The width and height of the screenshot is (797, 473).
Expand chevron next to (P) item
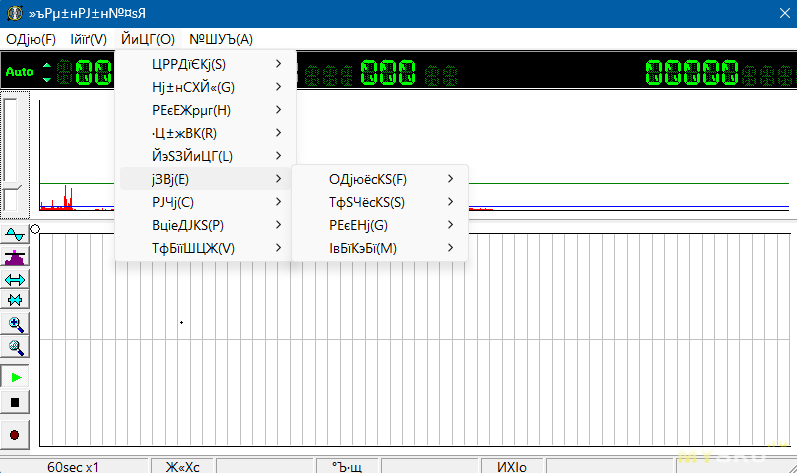[279, 225]
